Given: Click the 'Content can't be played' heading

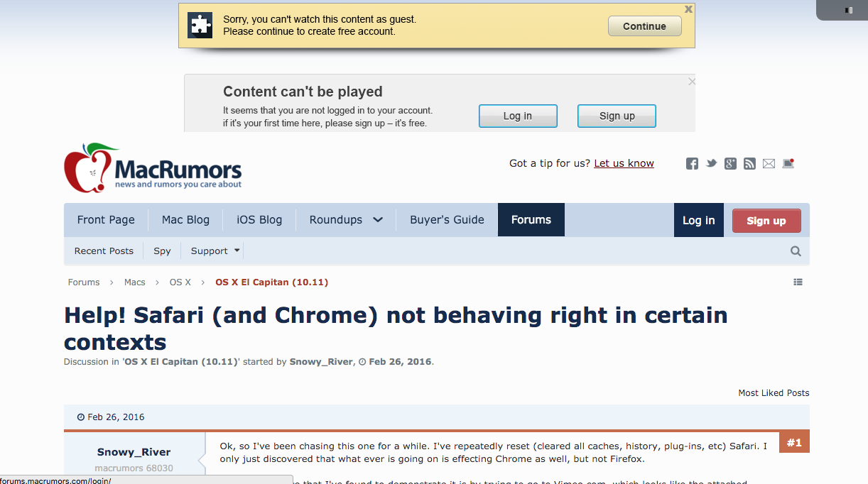Looking at the screenshot, I should click(303, 92).
